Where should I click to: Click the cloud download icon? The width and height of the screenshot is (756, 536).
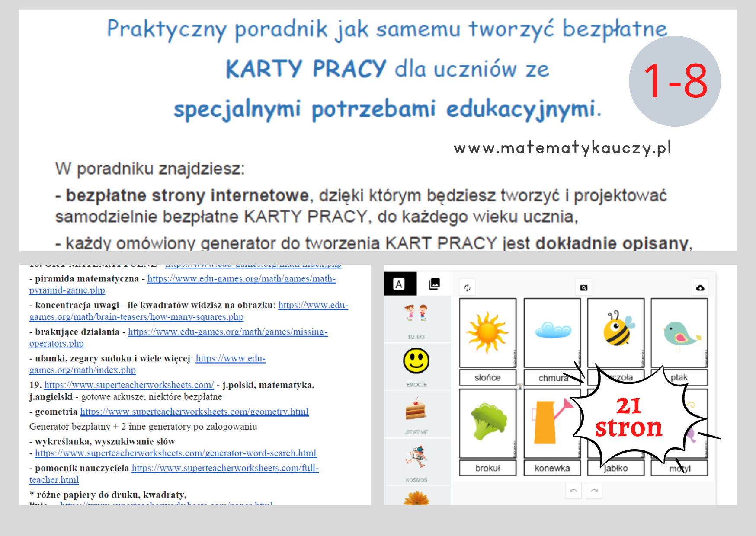[x=700, y=288]
